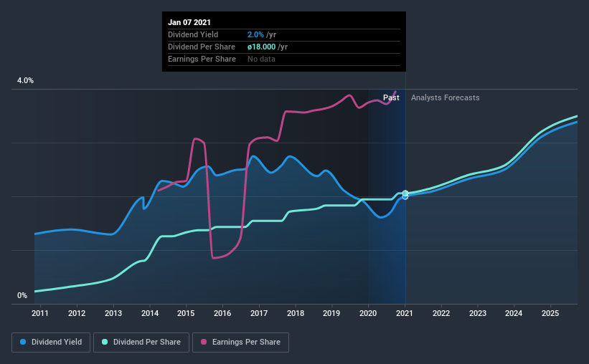Screen dimensions: 589x364
Task: Click the 2024 x-axis label
Action: (514, 313)
